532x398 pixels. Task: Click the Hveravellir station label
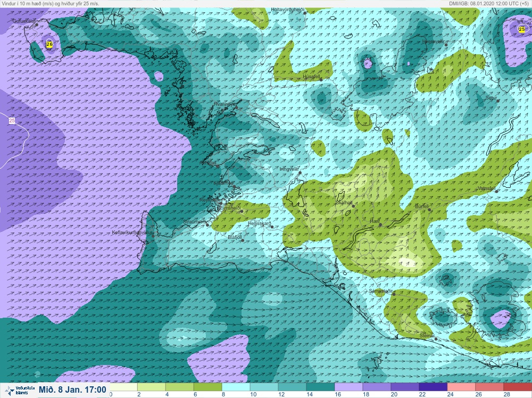coord(433,42)
